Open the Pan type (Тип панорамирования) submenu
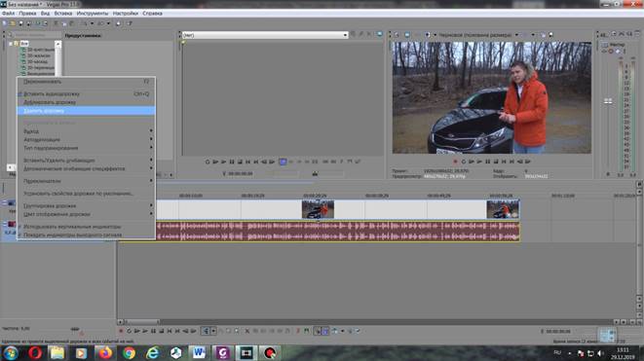The height and width of the screenshot is (361, 644). coord(86,148)
